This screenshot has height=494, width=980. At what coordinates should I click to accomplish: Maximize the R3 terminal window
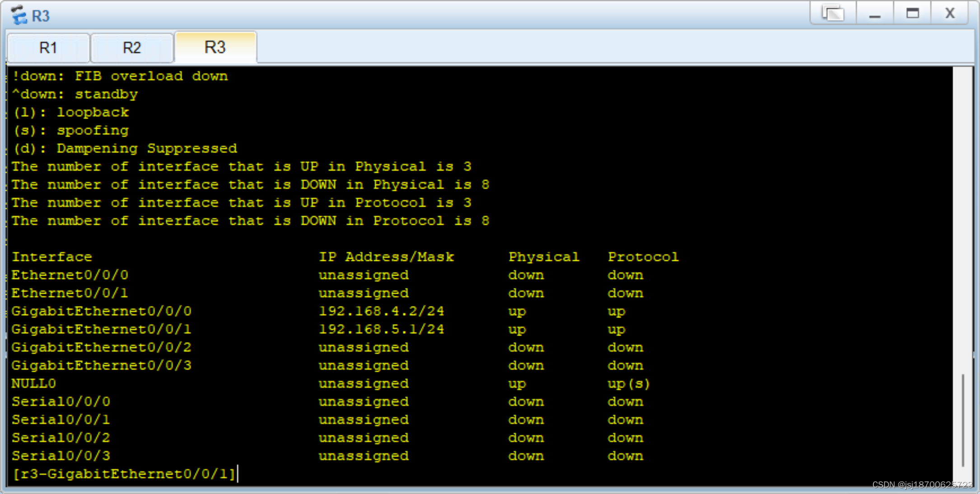click(x=912, y=14)
